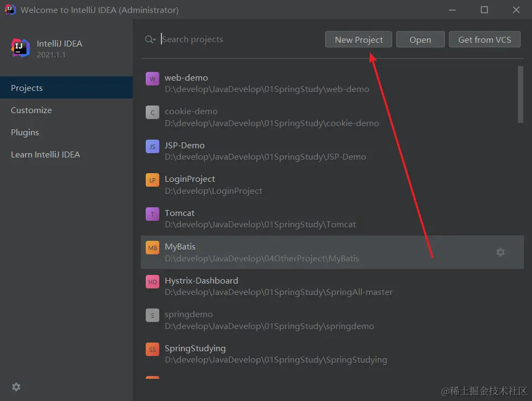Open settings gear at bottom-left sidebar
The height and width of the screenshot is (401, 532).
coord(16,387)
